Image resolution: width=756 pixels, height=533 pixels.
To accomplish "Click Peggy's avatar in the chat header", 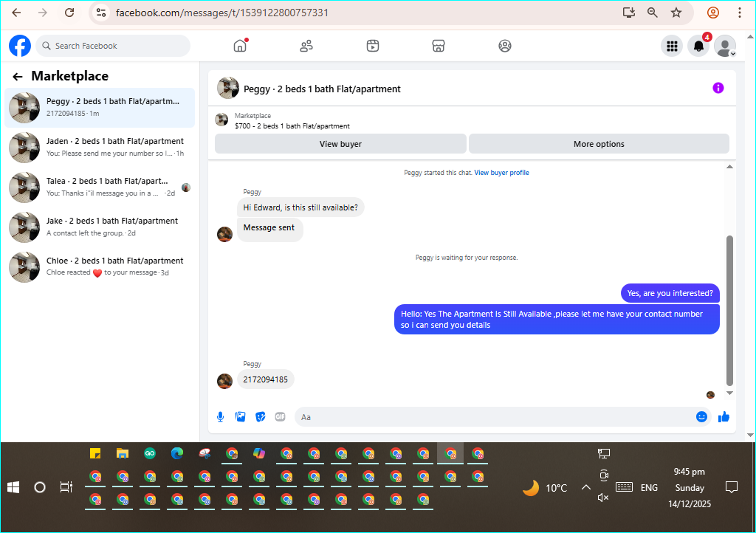I will pos(228,88).
